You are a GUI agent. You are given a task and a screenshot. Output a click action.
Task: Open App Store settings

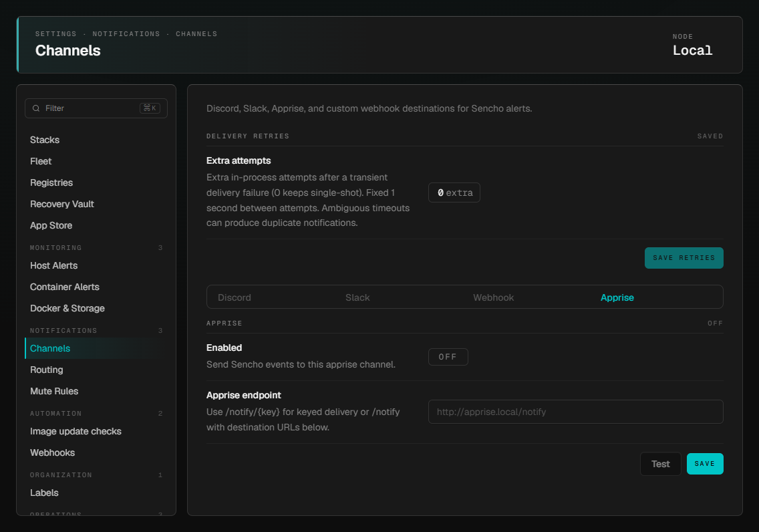[x=51, y=225]
